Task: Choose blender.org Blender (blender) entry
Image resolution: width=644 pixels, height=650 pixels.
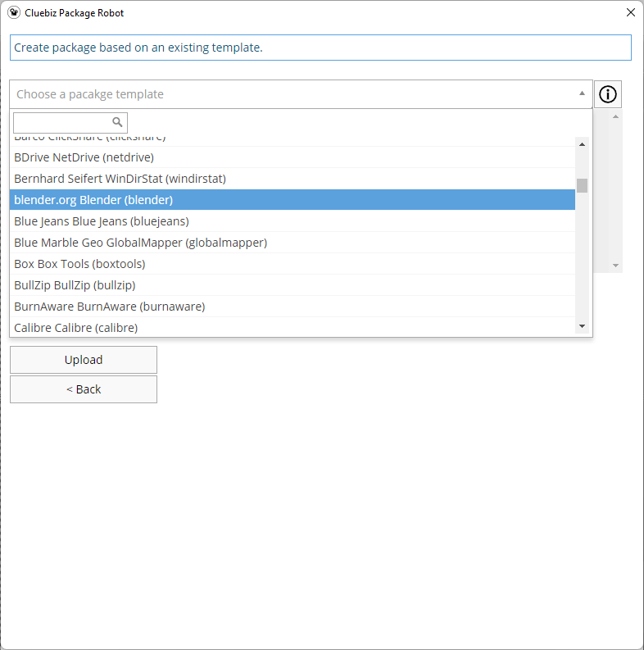Action: point(93,200)
